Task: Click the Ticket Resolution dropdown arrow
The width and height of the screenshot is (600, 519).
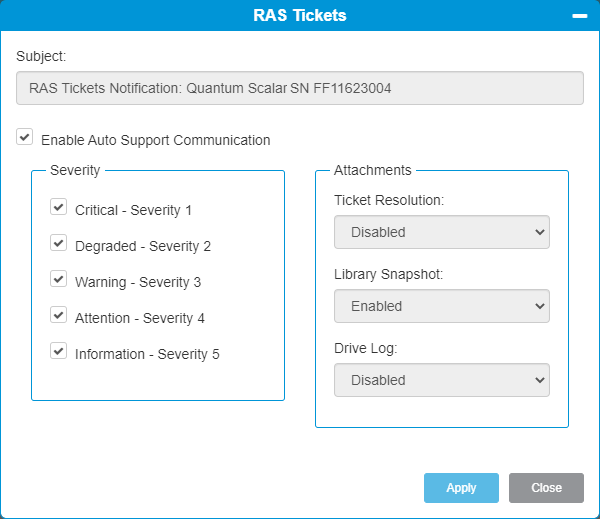Action: (x=540, y=232)
